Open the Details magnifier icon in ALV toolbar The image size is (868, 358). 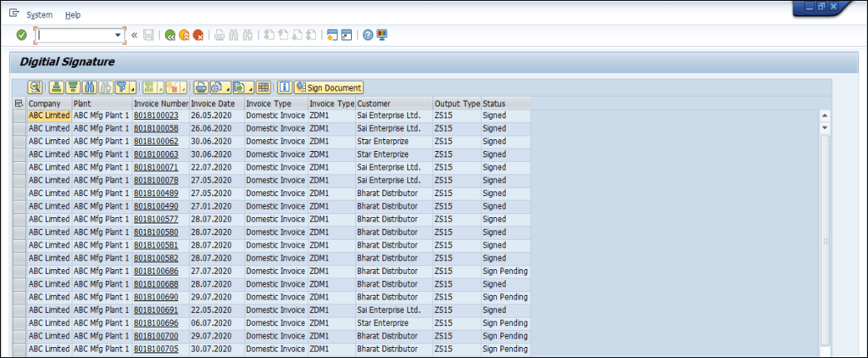(x=35, y=87)
